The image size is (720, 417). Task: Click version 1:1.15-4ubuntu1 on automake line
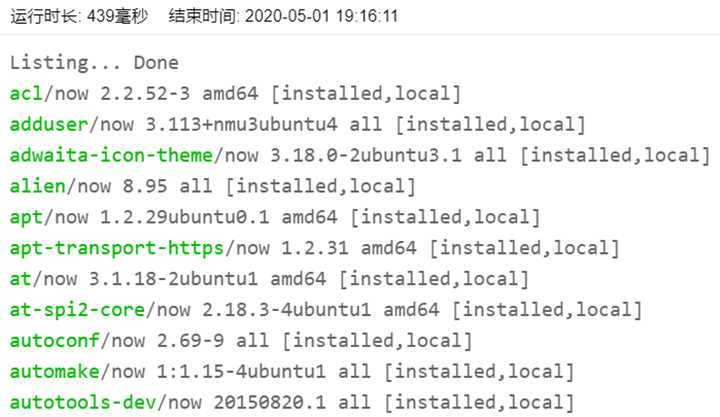(242, 372)
